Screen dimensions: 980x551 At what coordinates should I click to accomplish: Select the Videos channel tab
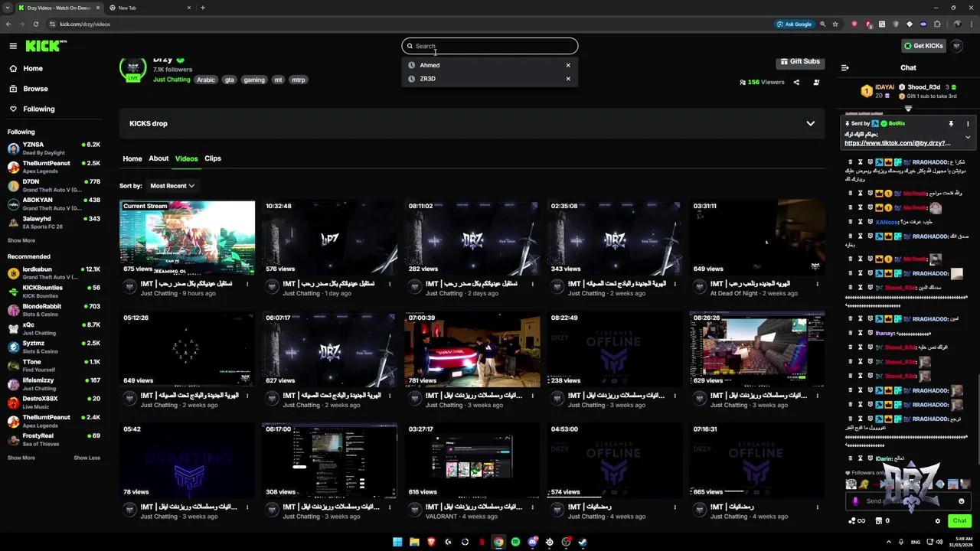(x=186, y=158)
